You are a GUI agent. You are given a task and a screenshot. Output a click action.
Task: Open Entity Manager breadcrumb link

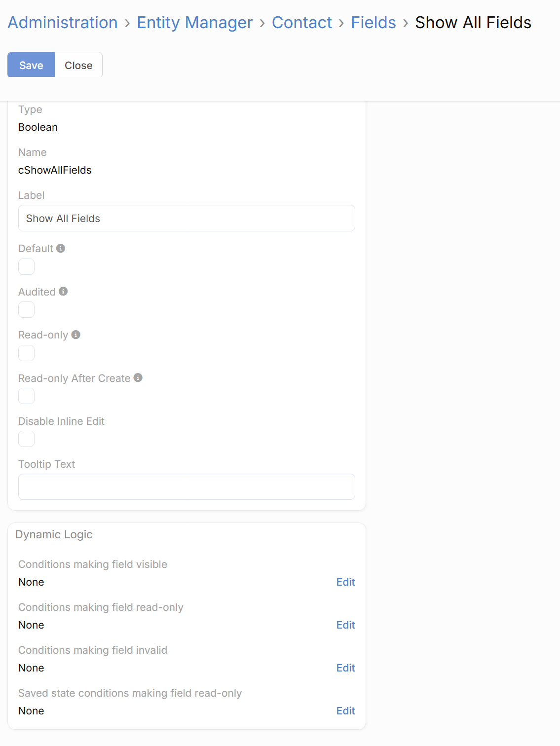(x=194, y=23)
